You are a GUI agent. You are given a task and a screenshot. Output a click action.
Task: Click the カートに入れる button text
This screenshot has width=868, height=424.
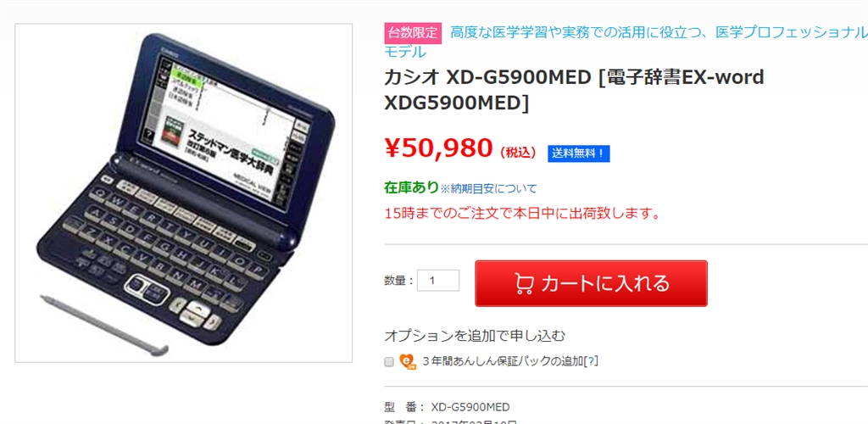605,283
